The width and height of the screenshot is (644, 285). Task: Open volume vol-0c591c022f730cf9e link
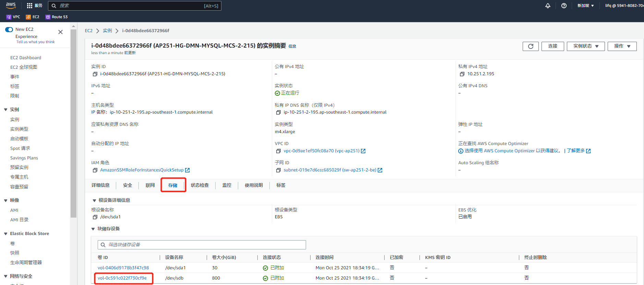122,278
